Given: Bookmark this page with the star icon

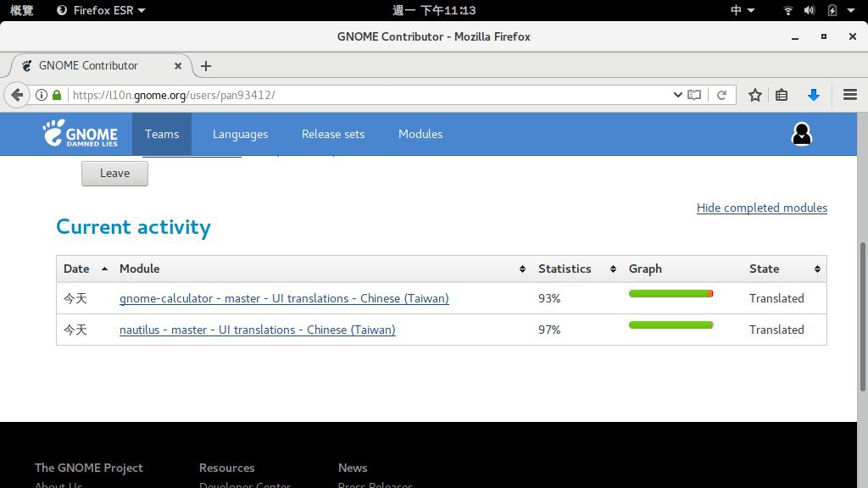Looking at the screenshot, I should coord(755,95).
